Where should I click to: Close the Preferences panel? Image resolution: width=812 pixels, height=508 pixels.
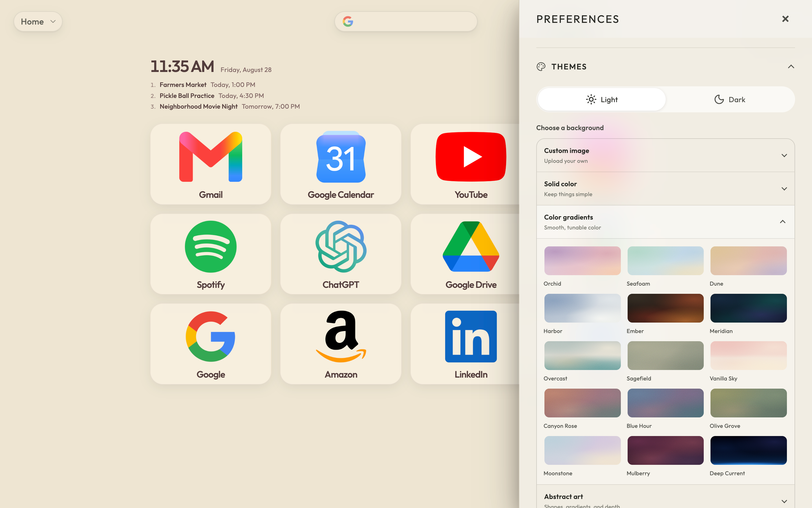785,19
